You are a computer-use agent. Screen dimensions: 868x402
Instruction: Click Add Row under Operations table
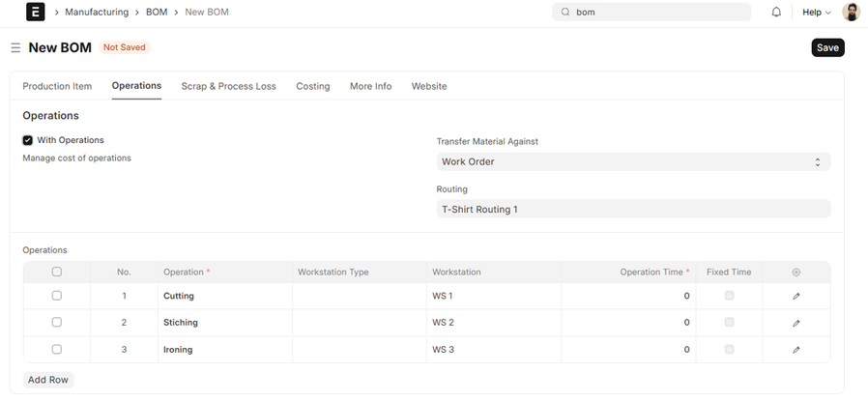[48, 380]
